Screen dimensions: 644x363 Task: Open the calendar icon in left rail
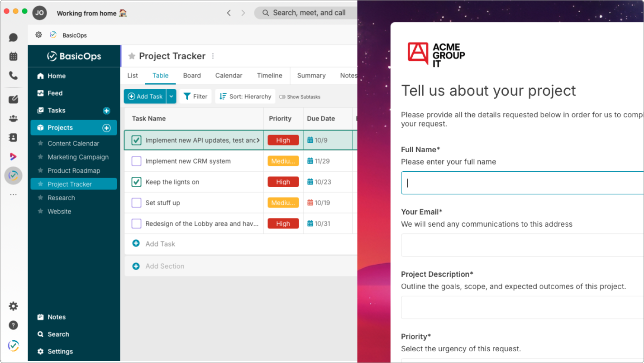[x=13, y=56]
